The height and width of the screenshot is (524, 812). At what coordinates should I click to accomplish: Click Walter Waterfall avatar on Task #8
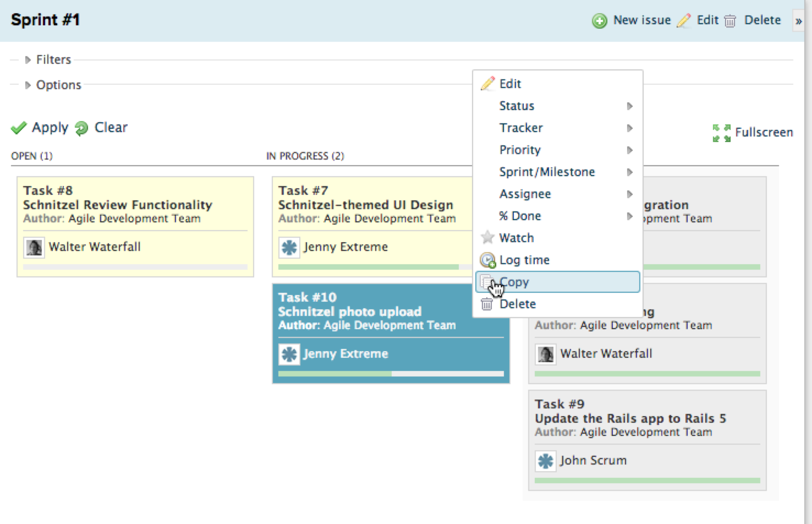34,247
